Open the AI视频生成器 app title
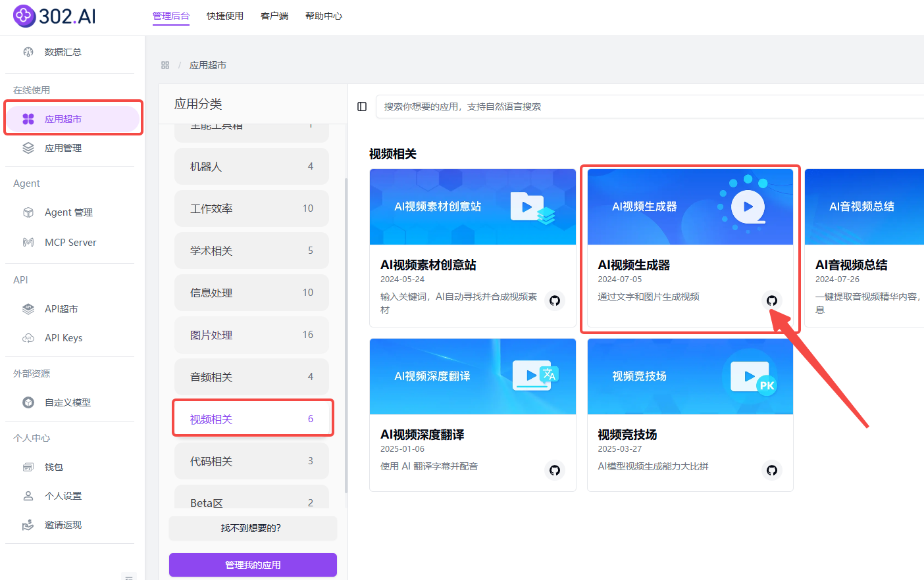 pyautogui.click(x=634, y=265)
